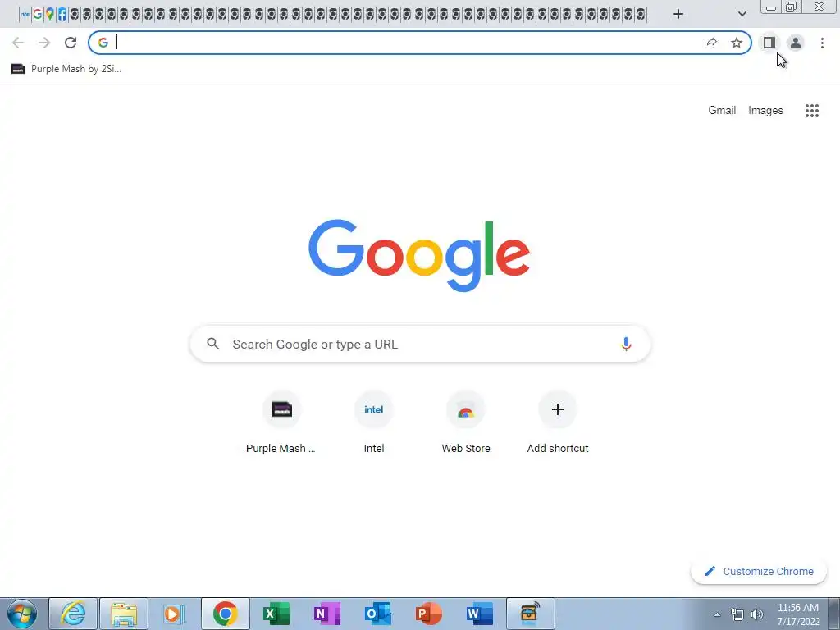Switch to the Facebook favicon tab
Screen dimensions: 840x630
62,15
